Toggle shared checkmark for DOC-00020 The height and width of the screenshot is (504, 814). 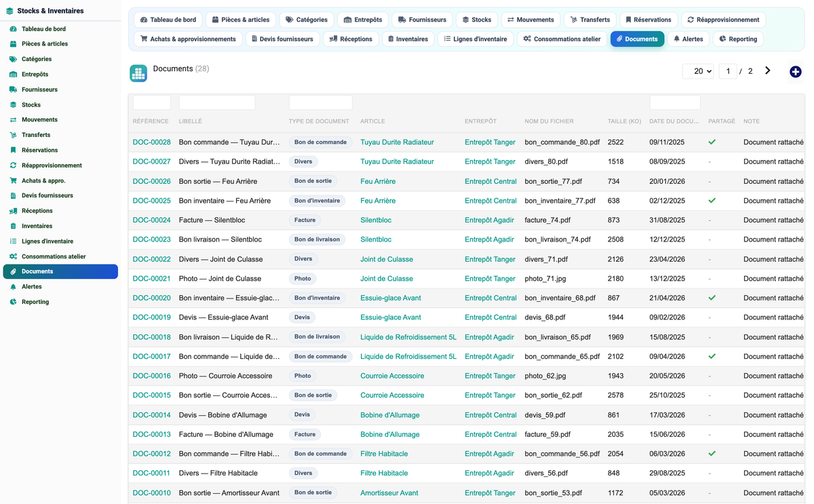click(x=712, y=298)
